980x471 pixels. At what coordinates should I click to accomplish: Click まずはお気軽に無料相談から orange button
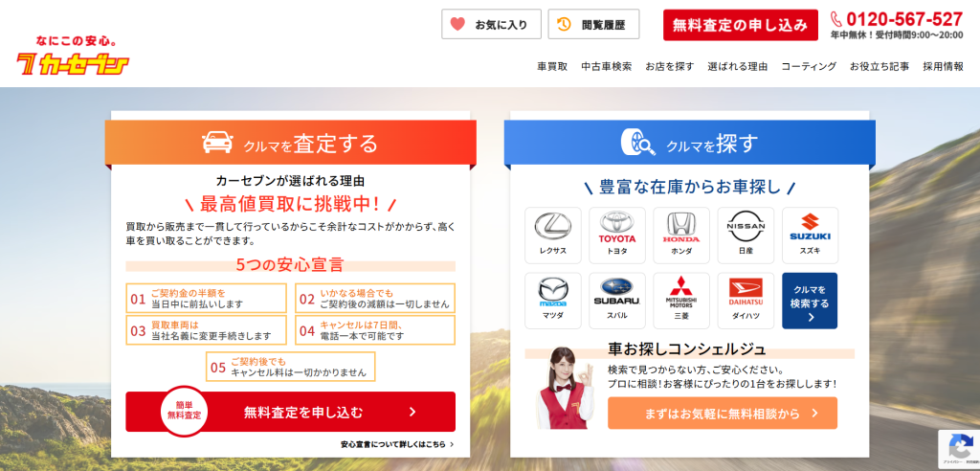(722, 414)
